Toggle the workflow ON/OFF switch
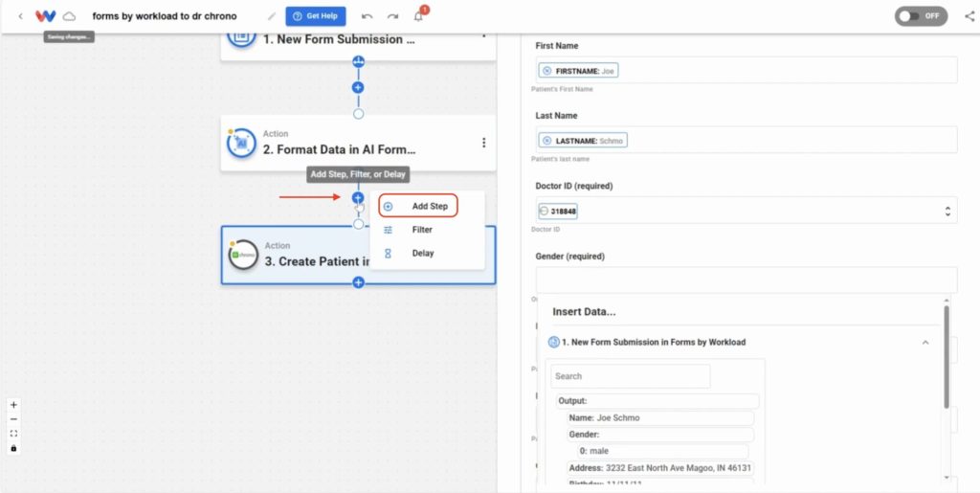The image size is (980, 493). (x=921, y=16)
